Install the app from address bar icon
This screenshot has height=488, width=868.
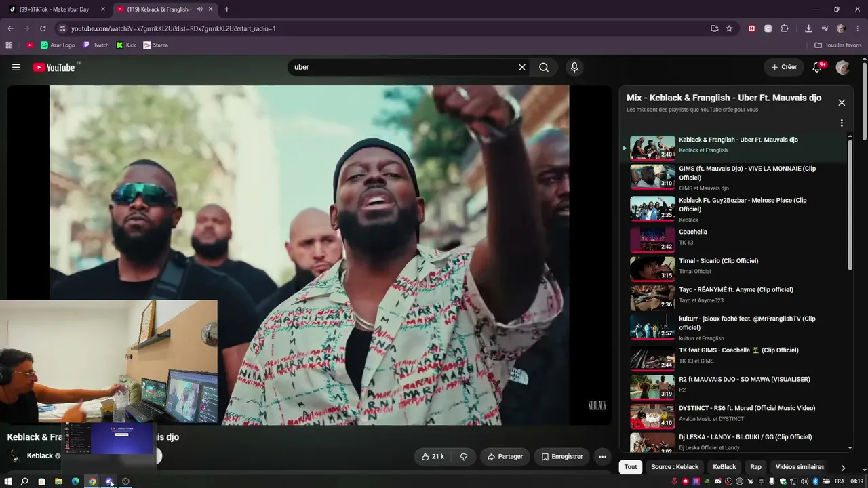(714, 28)
